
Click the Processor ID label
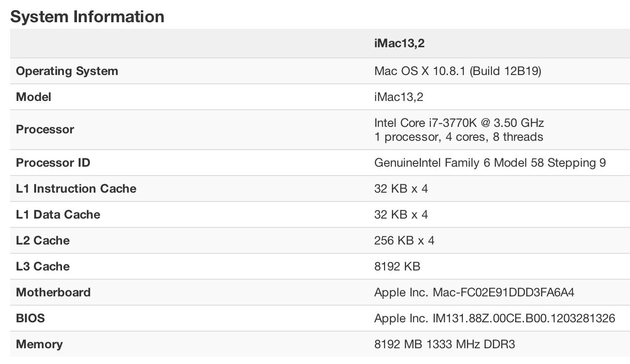(53, 163)
